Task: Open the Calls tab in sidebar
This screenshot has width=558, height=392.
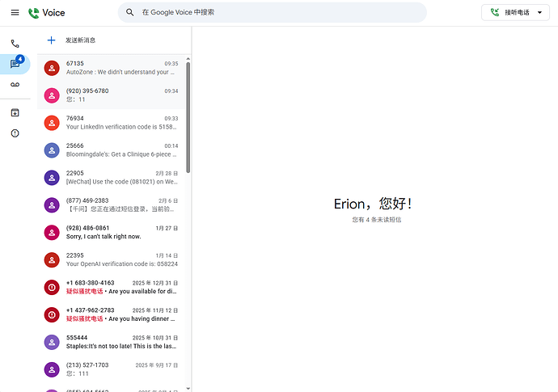Action: pos(15,44)
